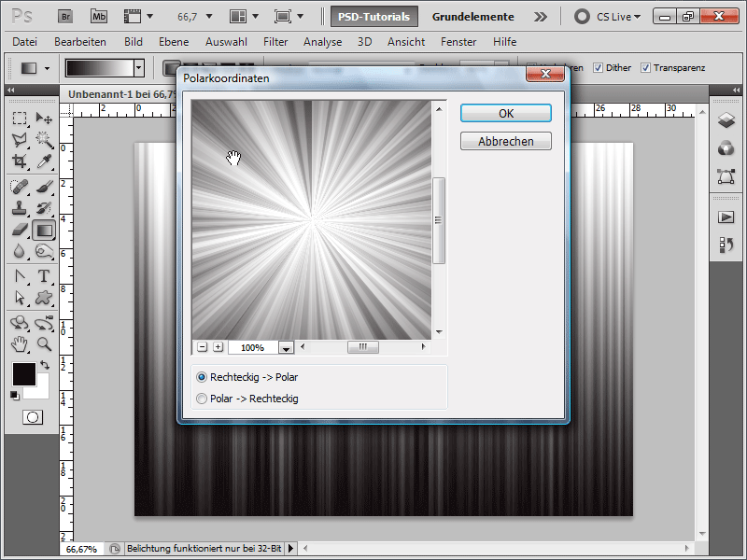Zoom out the filter preview
Image resolution: width=747 pixels, height=560 pixels.
(x=203, y=347)
